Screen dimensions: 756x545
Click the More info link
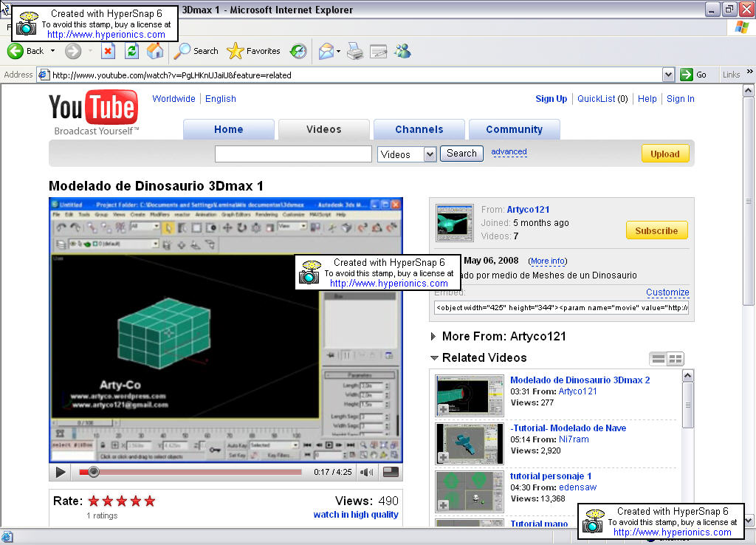pyautogui.click(x=548, y=261)
